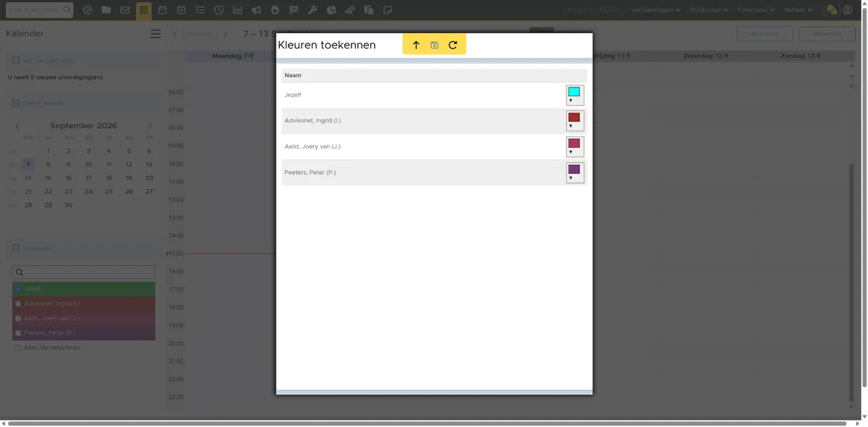
Task: Go to the previous week in the calendar header
Action: point(175,34)
